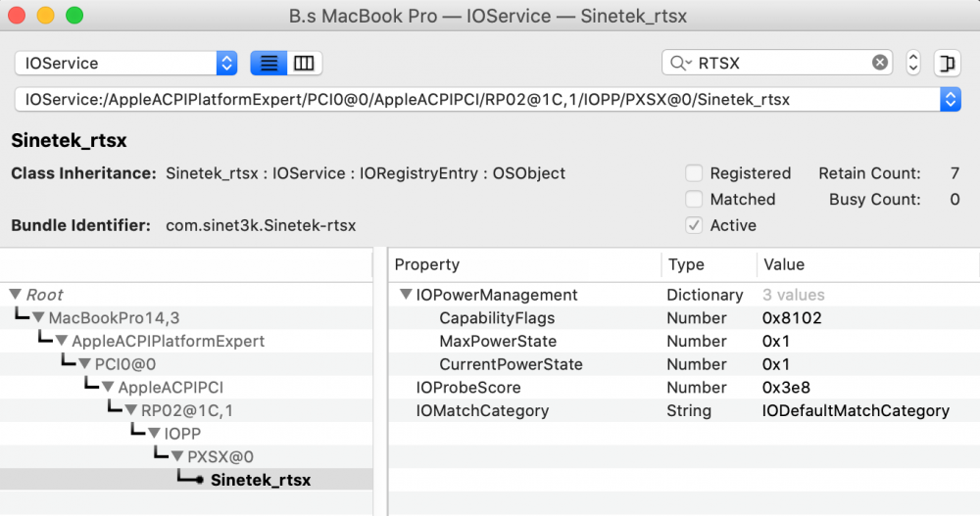The width and height of the screenshot is (980, 516).
Task: Select the MacBookPro14,3 tree entry
Action: [x=114, y=318]
